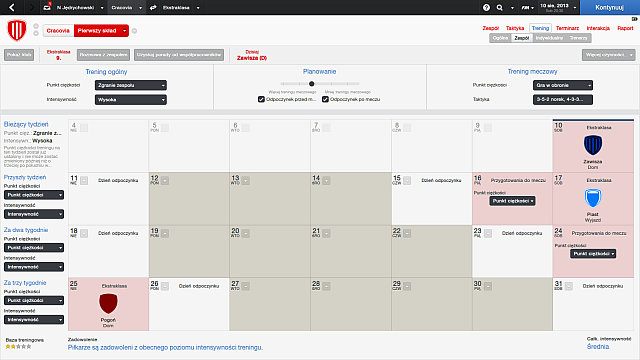Open the date dropdown in the top bar
This screenshot has width=640, height=360.
point(558,7)
